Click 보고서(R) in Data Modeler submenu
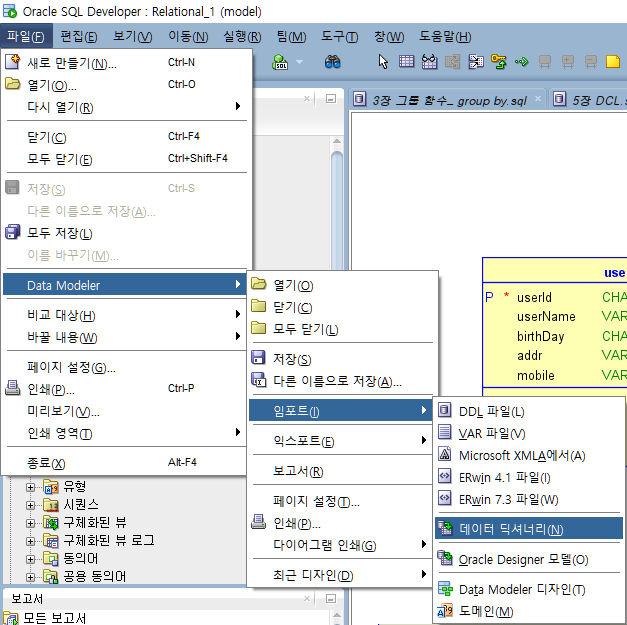 pos(340,471)
